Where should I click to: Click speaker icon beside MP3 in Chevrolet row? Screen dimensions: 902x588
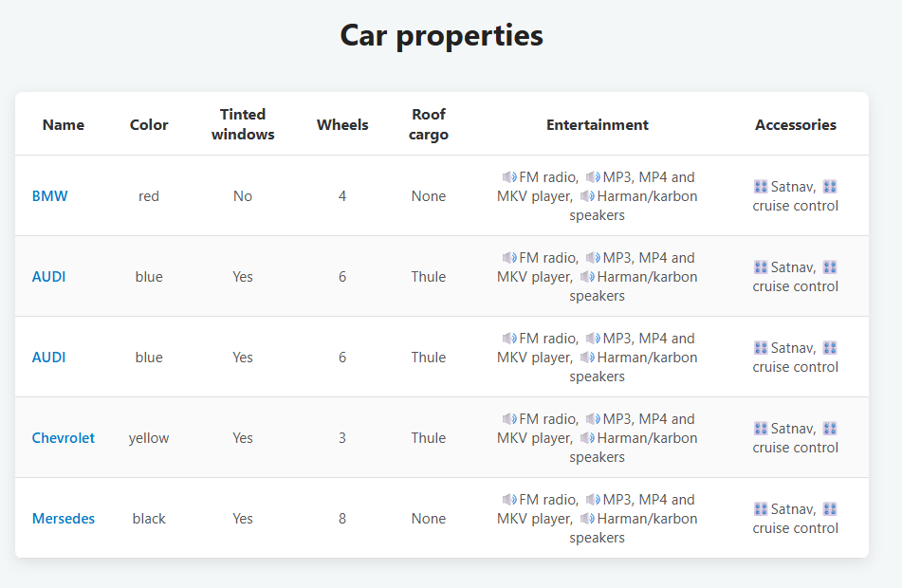tap(593, 419)
